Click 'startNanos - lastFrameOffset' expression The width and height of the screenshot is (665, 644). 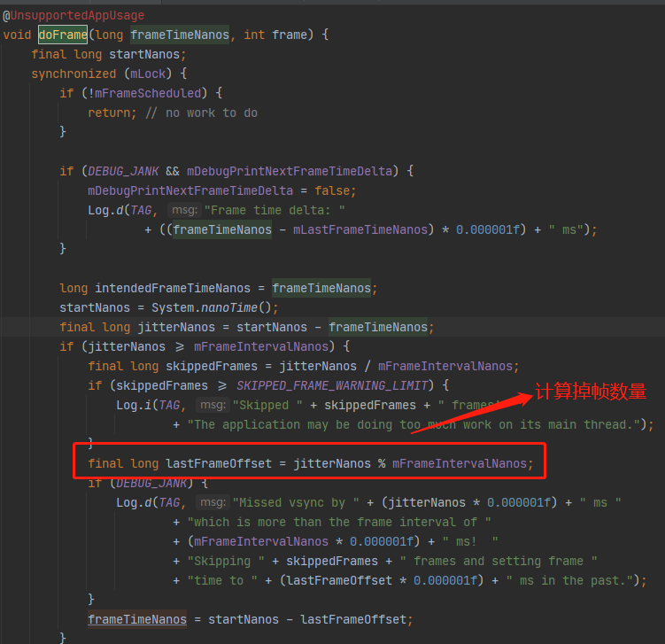[307, 620]
